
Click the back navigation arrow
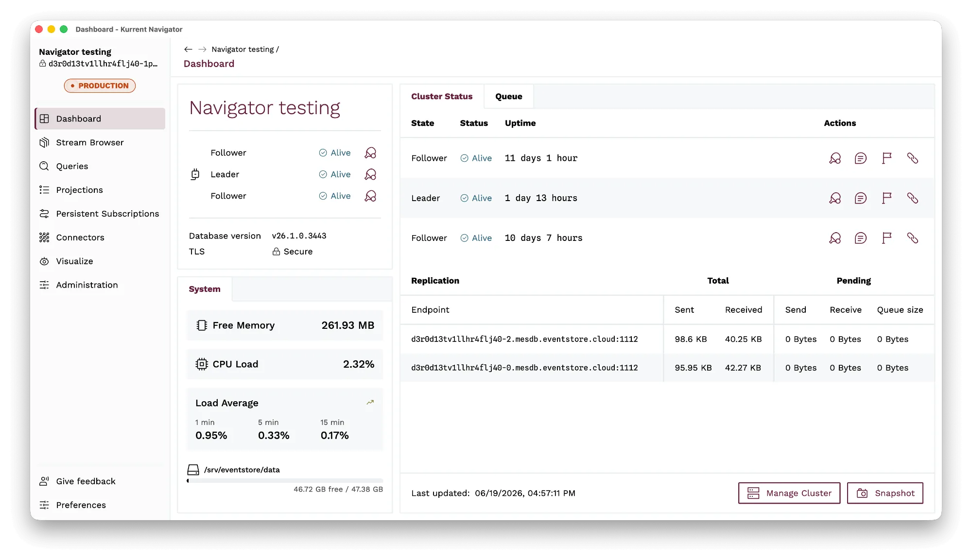[x=189, y=50]
